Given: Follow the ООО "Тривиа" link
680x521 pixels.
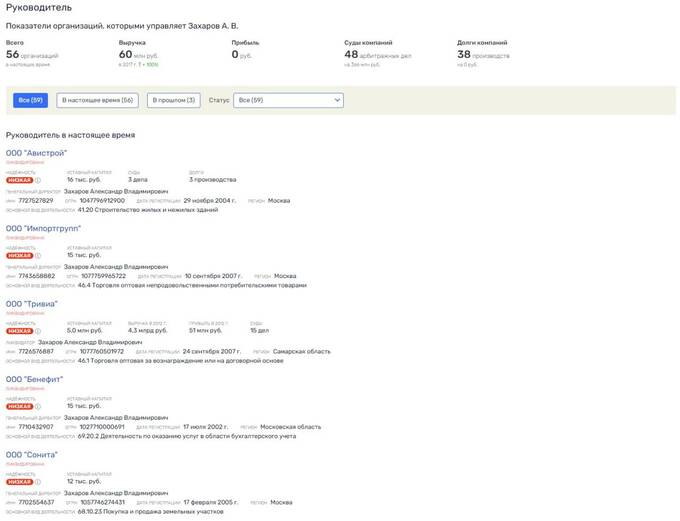Looking at the screenshot, I should click(32, 304).
